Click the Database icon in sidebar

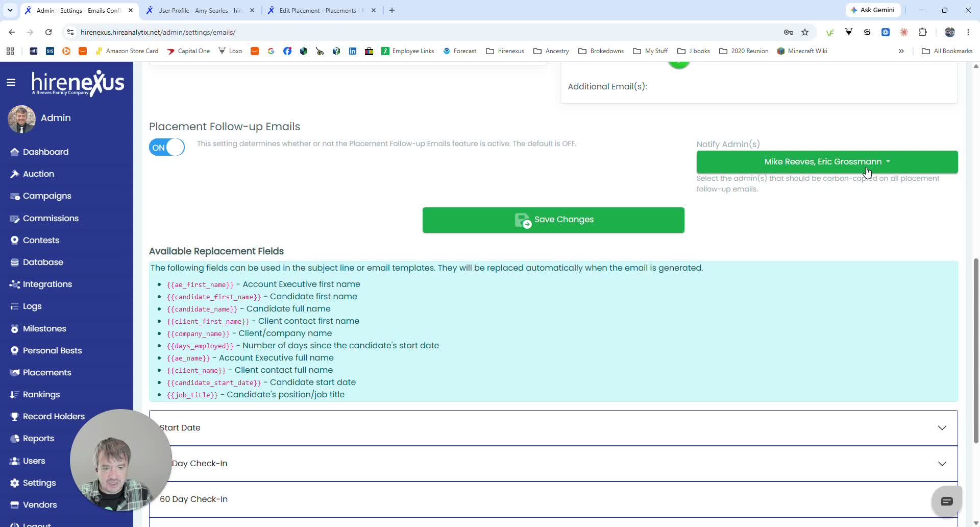coord(14,262)
